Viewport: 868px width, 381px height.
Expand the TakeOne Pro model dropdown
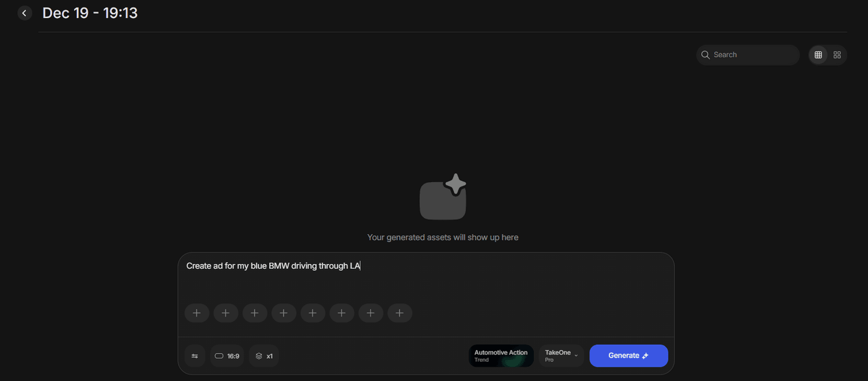(x=561, y=356)
